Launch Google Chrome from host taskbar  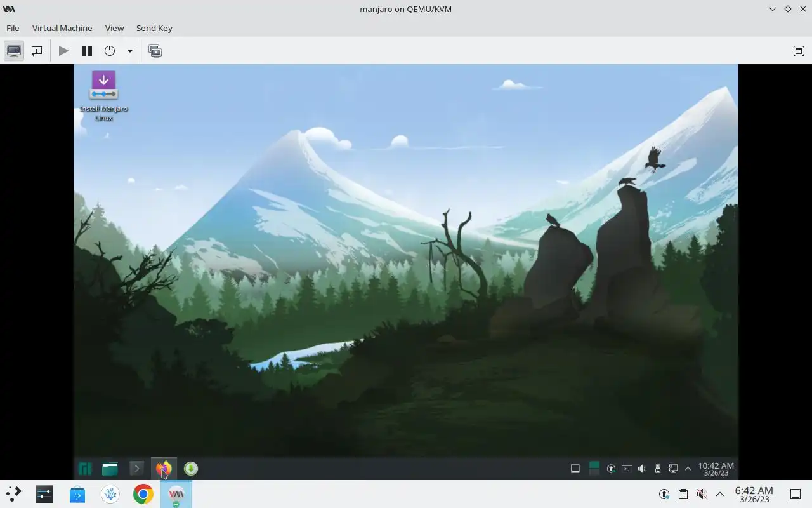(x=143, y=494)
